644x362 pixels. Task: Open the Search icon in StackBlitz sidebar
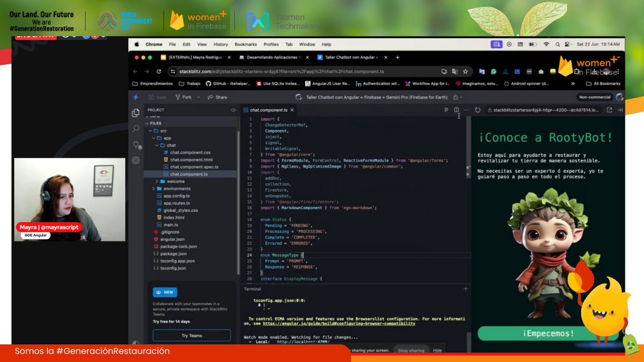pyautogui.click(x=136, y=129)
